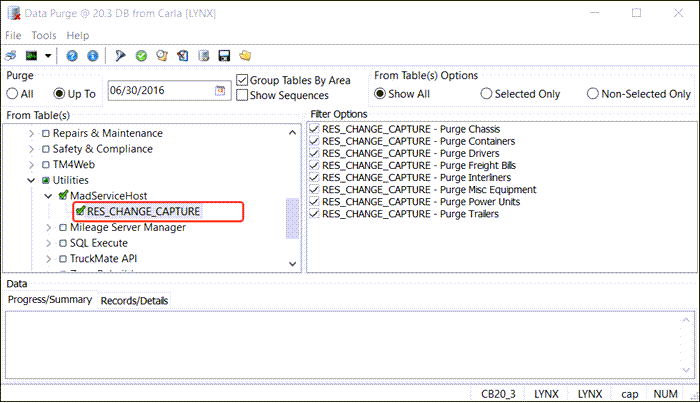Image resolution: width=700 pixels, height=403 pixels.
Task: Click the floppy disk save icon
Action: pyautogui.click(x=224, y=55)
